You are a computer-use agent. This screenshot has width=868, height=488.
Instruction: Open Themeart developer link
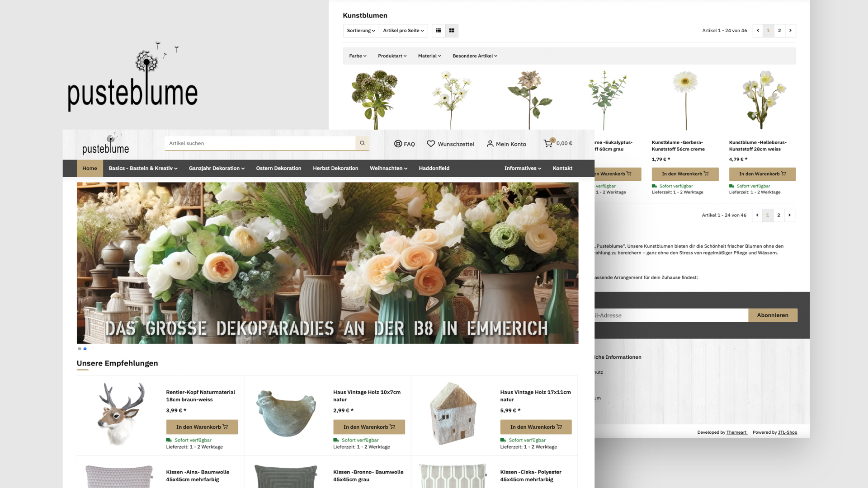pos(736,432)
